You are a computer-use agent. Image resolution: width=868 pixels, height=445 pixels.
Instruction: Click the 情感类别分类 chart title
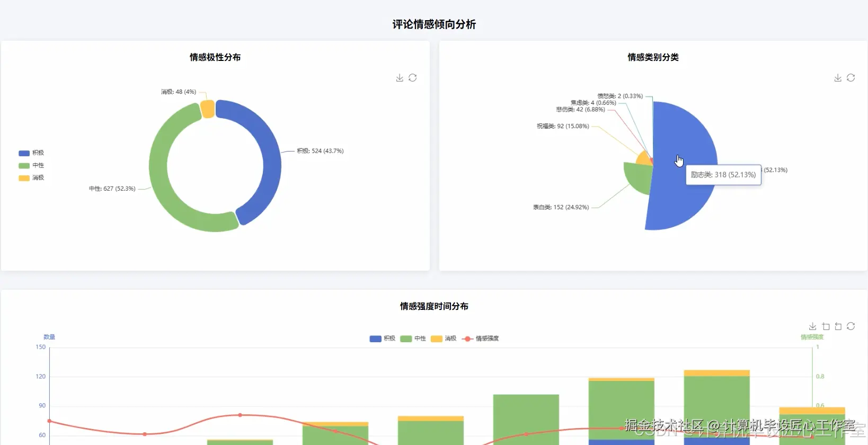coord(653,57)
